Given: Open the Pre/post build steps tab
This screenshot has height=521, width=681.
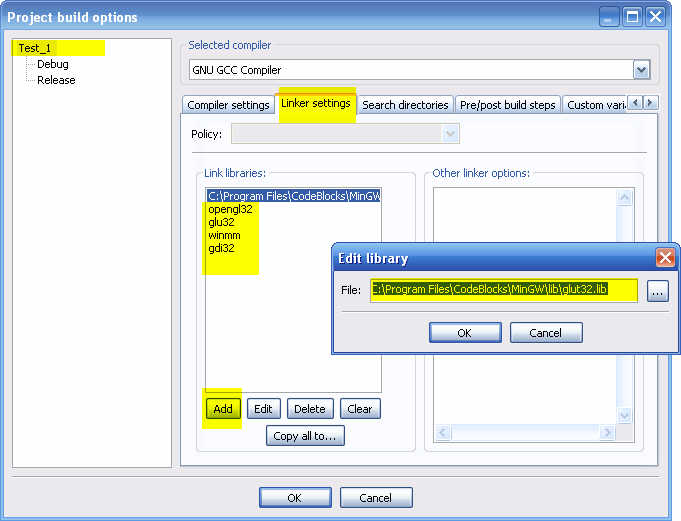Looking at the screenshot, I should pos(508,105).
